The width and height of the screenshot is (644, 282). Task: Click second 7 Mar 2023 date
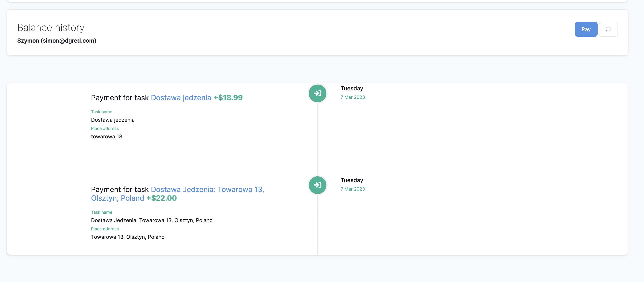click(x=353, y=189)
